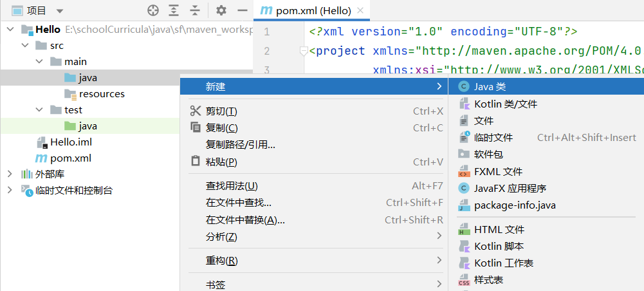The width and height of the screenshot is (644, 291).
Task: Choose 在文件中替换(A)... menu entry
Action: pos(314,220)
